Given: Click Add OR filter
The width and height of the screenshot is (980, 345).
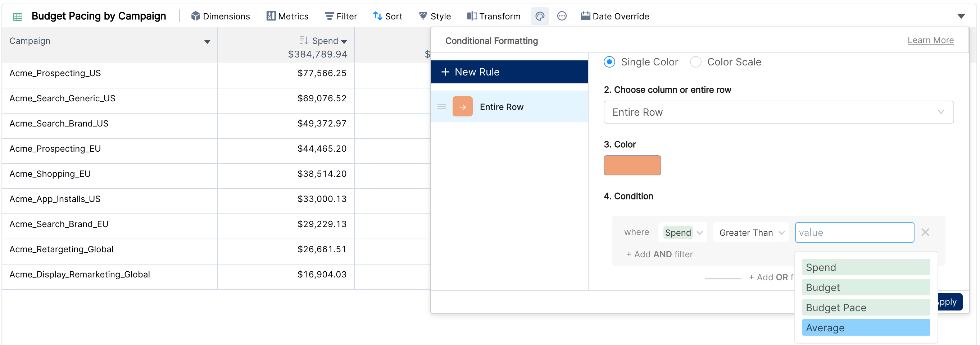Looking at the screenshot, I should pos(771,277).
